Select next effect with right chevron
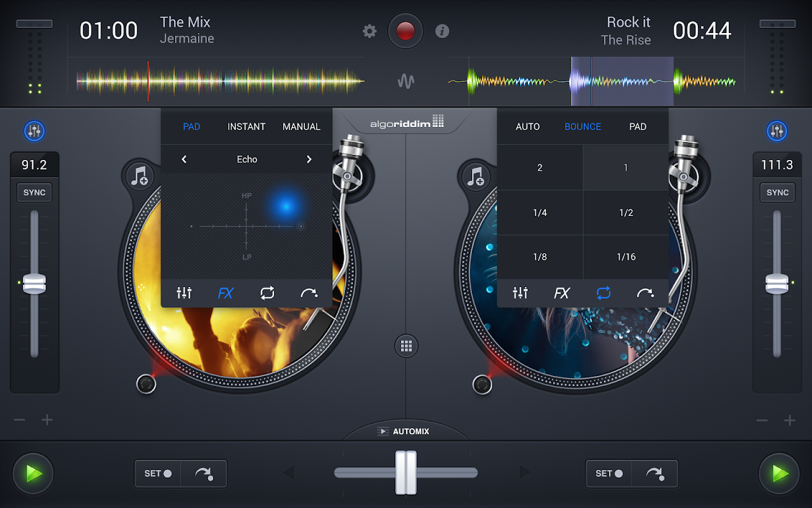This screenshot has height=508, width=812. click(309, 159)
